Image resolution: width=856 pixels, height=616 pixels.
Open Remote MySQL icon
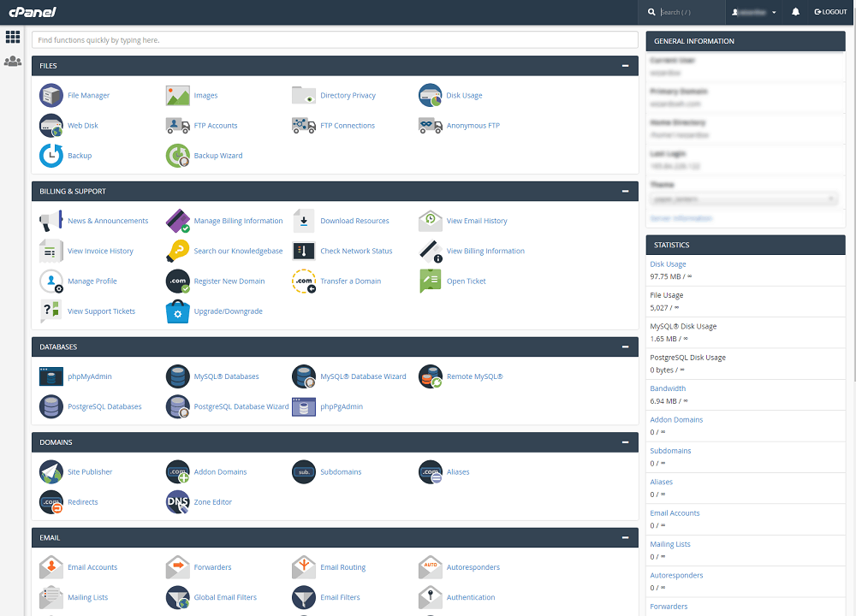[431, 376]
